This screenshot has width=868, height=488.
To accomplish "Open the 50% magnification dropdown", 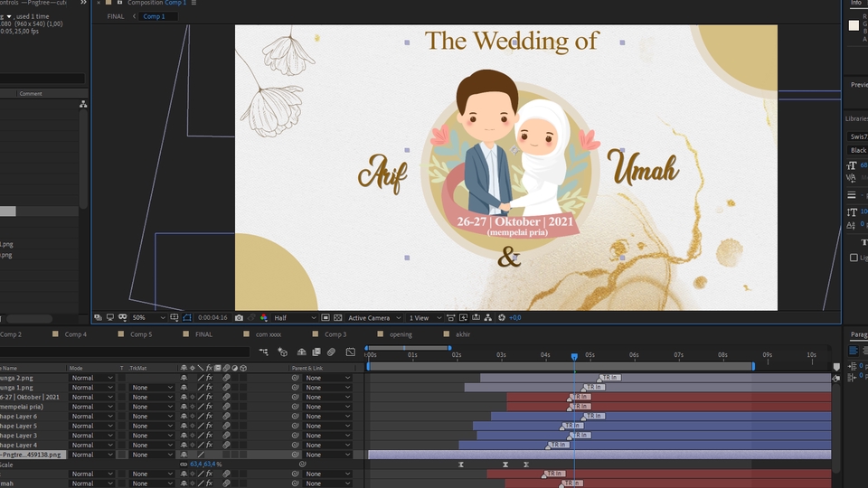I will tap(148, 317).
